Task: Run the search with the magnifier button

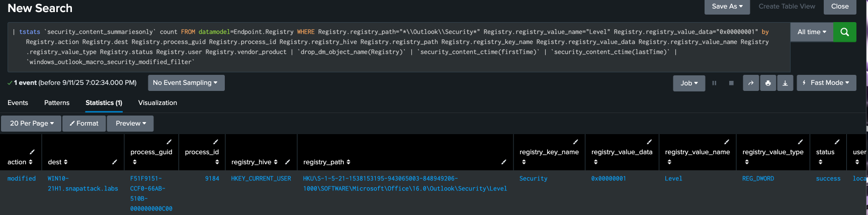Action: 844,32
